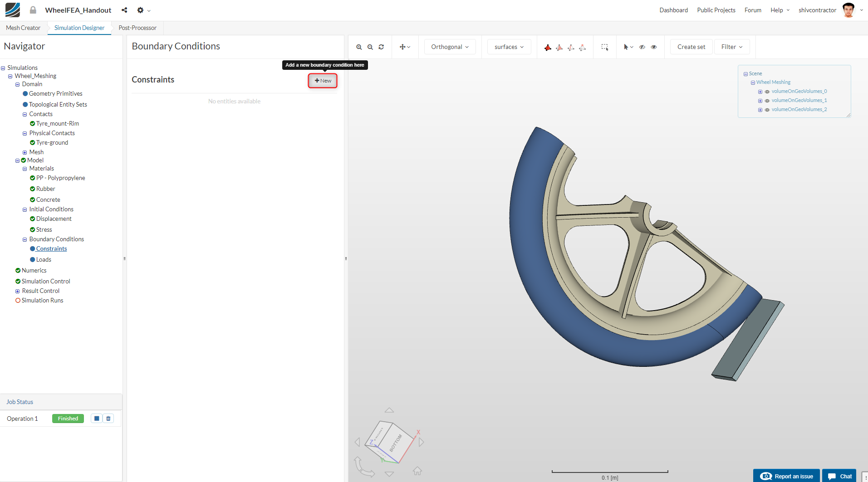This screenshot has height=482, width=868.
Task: Click the show all eye icon in toolbar
Action: pos(654,47)
